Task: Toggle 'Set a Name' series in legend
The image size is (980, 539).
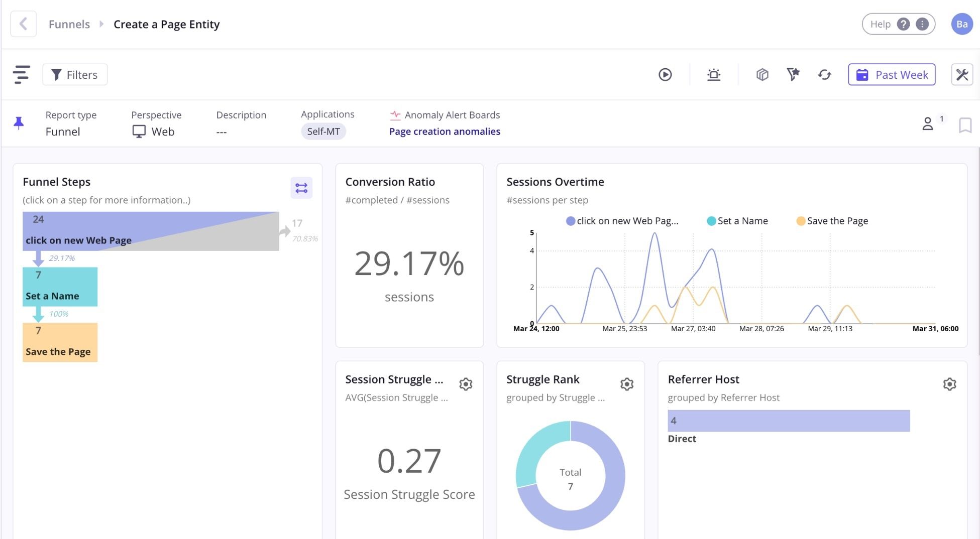Action: [737, 221]
